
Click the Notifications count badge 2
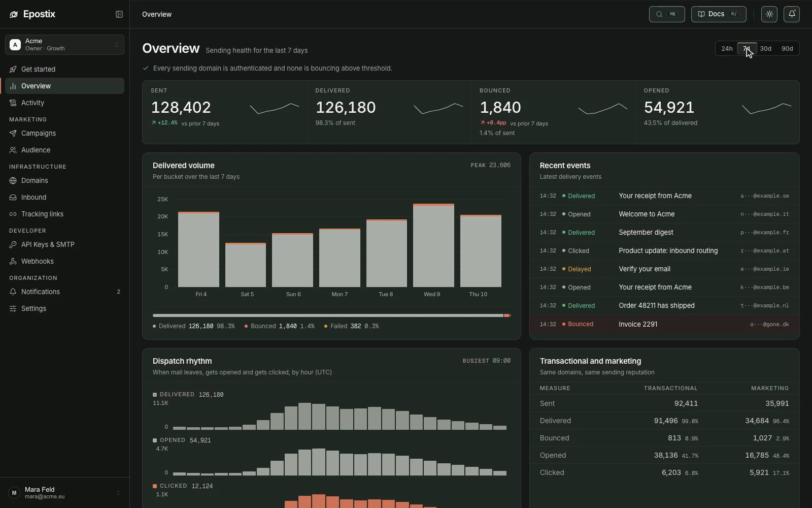119,292
